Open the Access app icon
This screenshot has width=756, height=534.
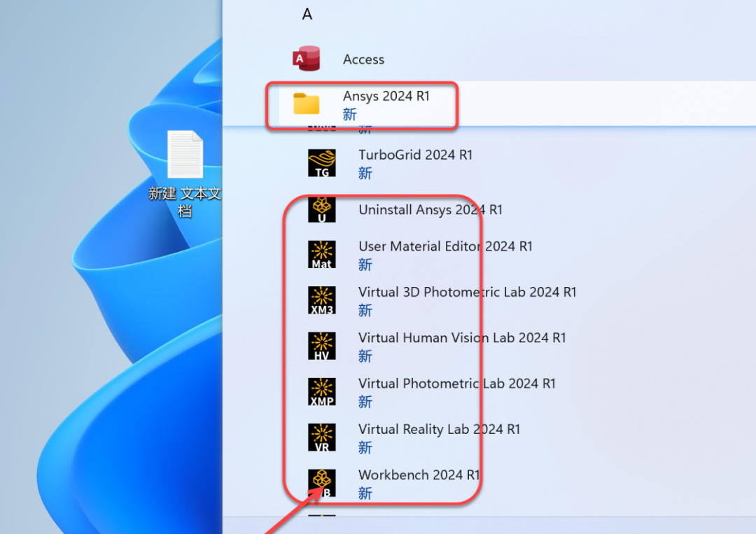(x=307, y=59)
